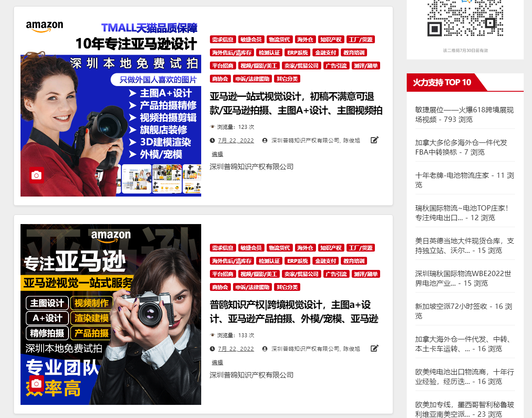
Task: Click eye icon beside 浏览量: 133 次
Action: [213, 335]
